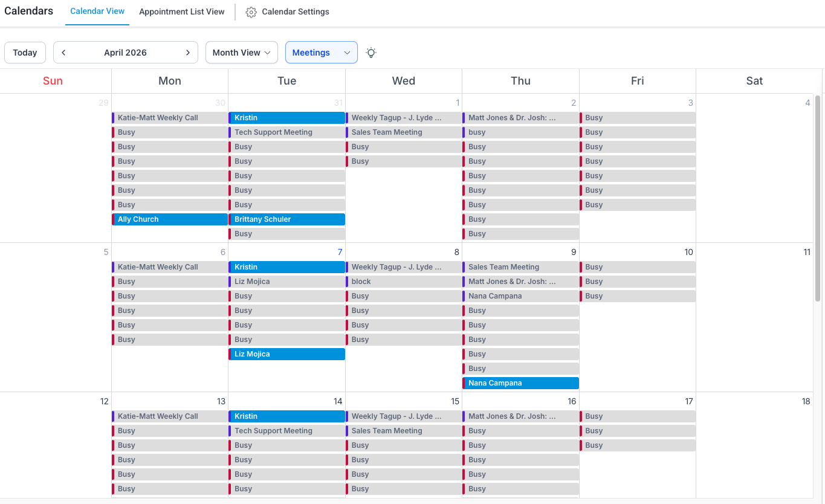Open the Brittany Schuler meeting on March 31
The height and width of the screenshot is (504, 825).
[286, 219]
